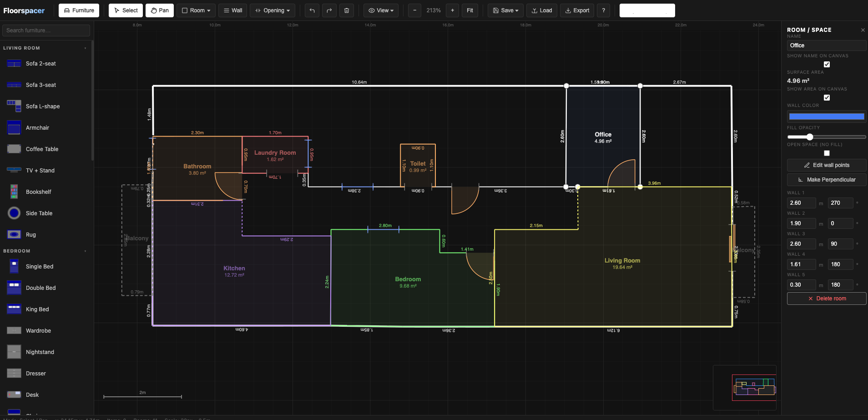Pick the Wardrobe furniture icon
Viewport: 868px width, 420px height.
click(14, 330)
